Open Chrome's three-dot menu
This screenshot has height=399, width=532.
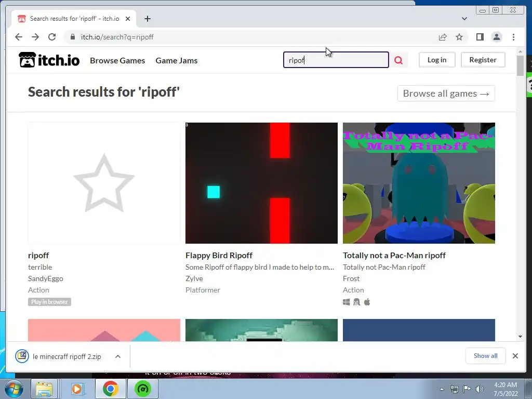click(513, 37)
